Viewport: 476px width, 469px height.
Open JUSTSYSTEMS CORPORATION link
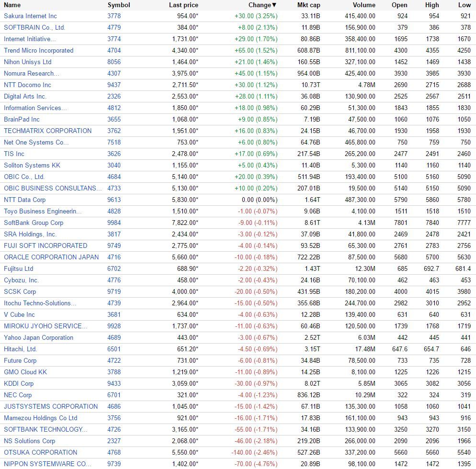[x=51, y=407]
